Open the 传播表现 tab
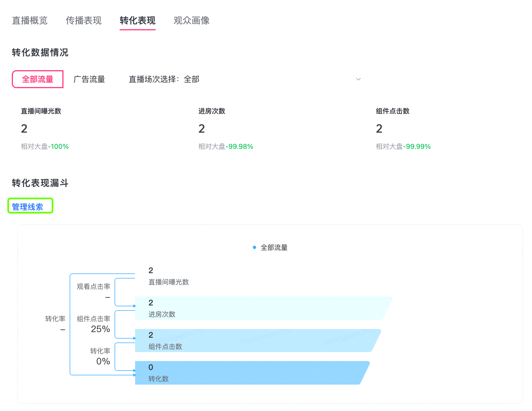Screen dimensions: 532x411 [x=84, y=20]
